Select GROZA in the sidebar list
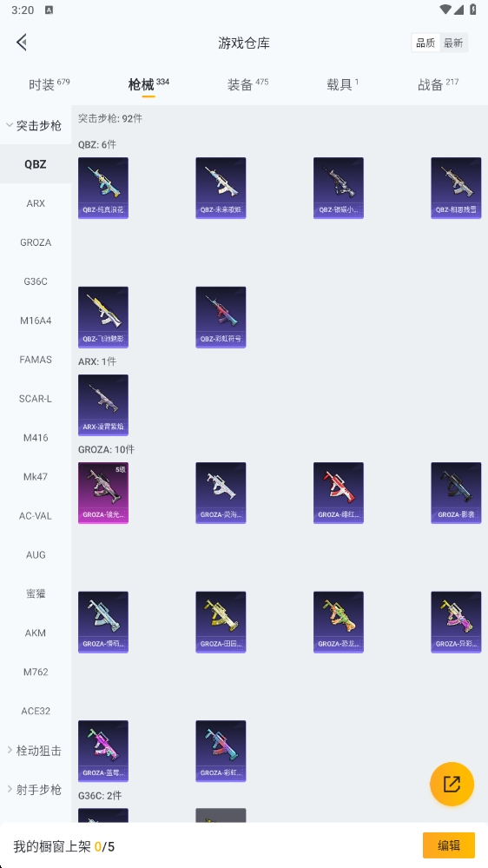This screenshot has width=488, height=868. click(36, 242)
